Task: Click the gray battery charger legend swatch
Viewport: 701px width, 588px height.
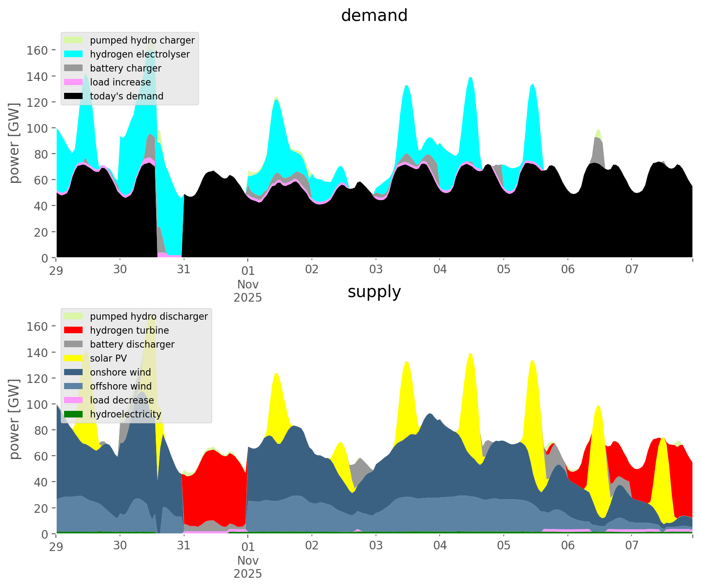Action: 74,68
